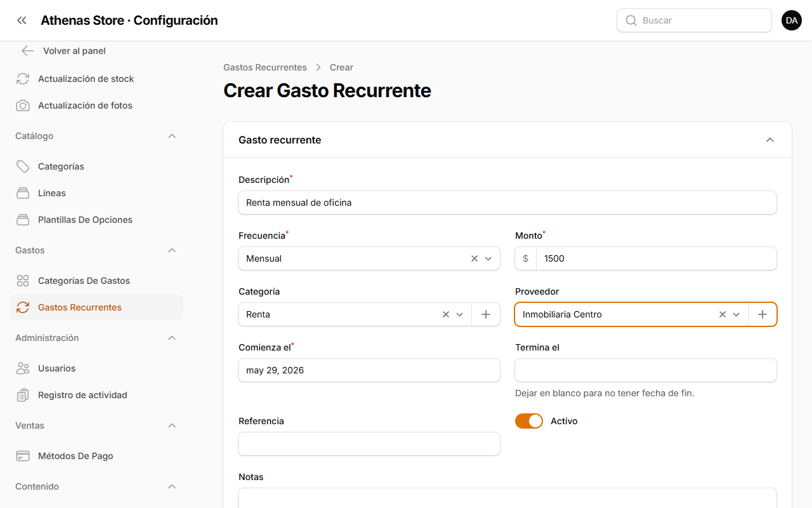812x508 pixels.
Task: Click the Categorías tag icon
Action: 23,166
